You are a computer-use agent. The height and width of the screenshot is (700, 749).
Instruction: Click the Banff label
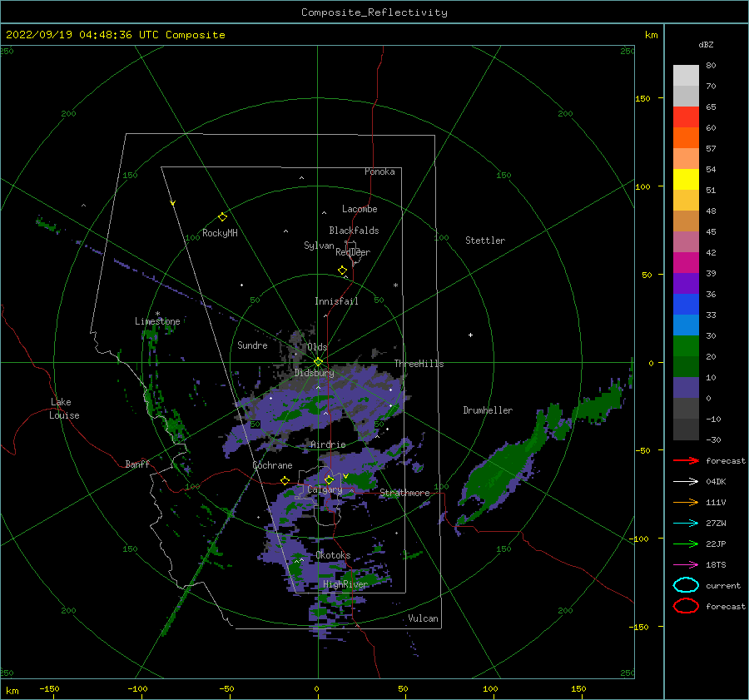[x=137, y=464]
